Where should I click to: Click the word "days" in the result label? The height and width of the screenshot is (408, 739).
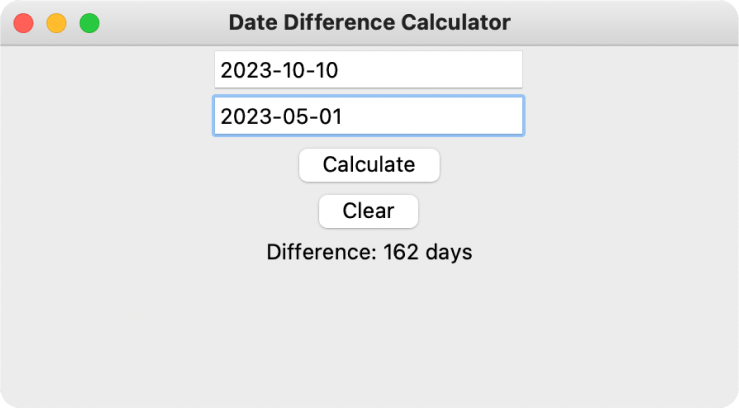[x=448, y=252]
